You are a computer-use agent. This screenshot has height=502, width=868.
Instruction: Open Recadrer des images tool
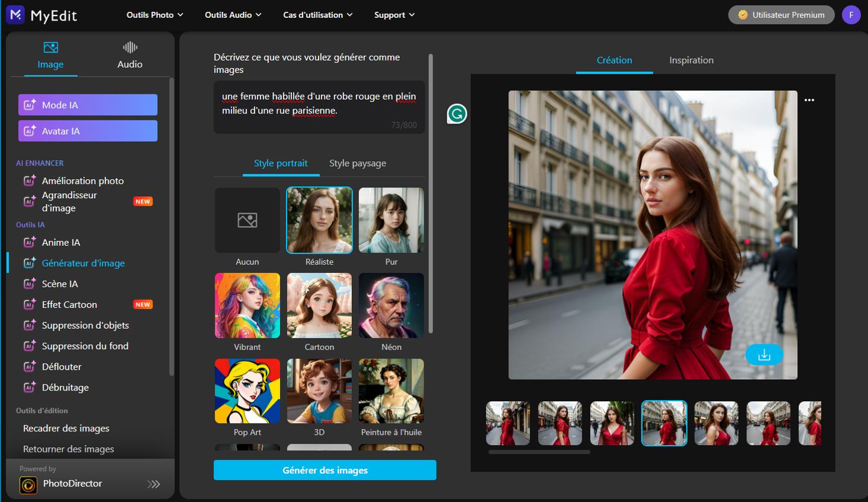pos(66,428)
